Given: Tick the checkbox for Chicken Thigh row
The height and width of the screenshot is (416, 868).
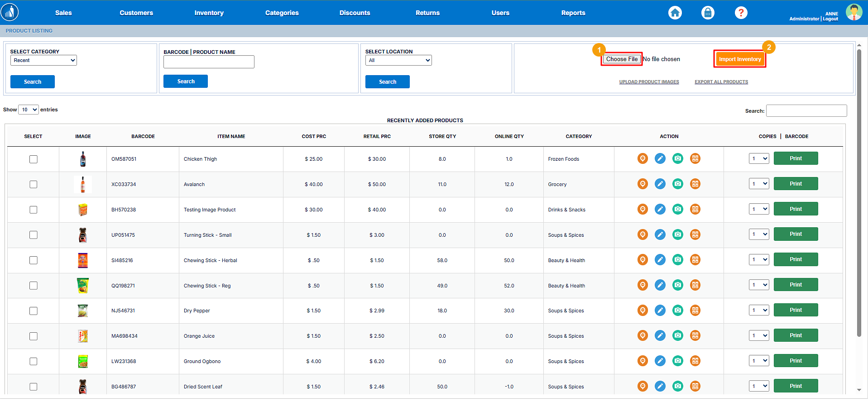Looking at the screenshot, I should tap(34, 159).
